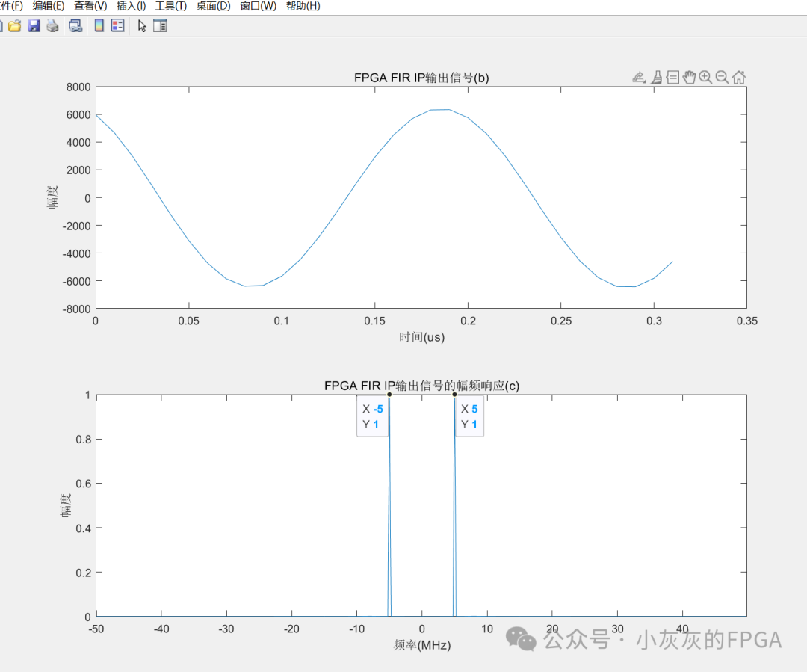This screenshot has width=807, height=672.
Task: Open the Property Inspector icon
Action: [160, 25]
